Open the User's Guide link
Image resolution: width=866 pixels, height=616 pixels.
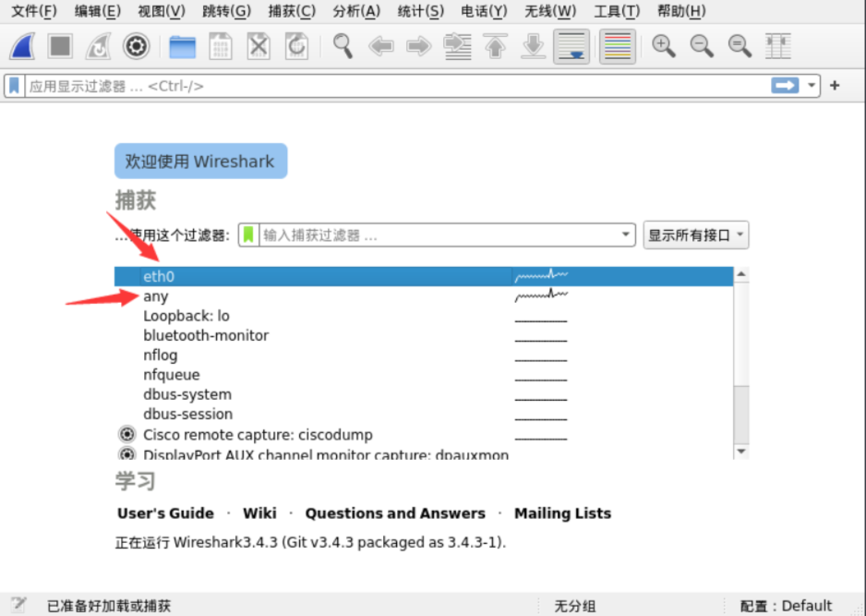(x=165, y=513)
